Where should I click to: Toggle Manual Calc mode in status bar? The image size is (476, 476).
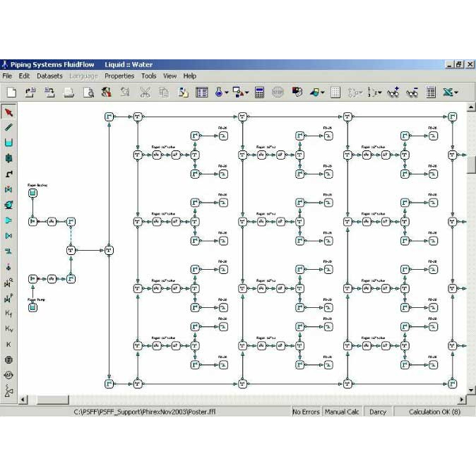(343, 412)
